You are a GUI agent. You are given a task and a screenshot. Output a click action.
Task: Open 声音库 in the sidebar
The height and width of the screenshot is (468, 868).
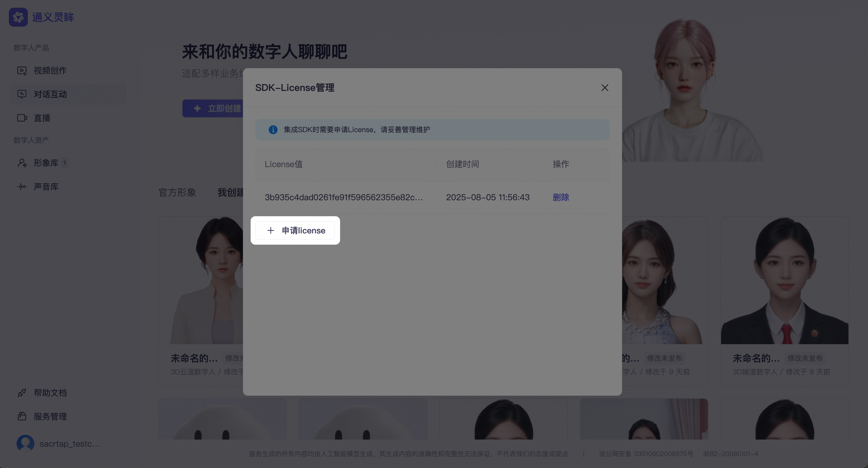[67, 187]
